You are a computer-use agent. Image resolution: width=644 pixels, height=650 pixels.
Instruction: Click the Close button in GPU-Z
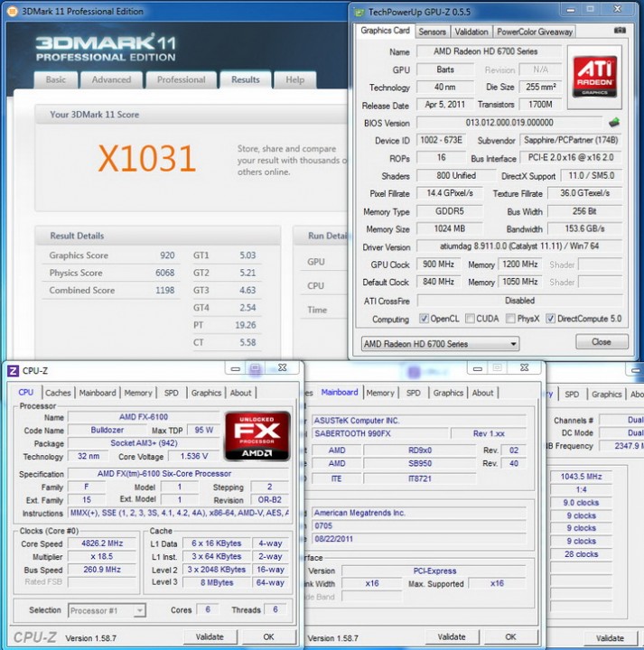click(x=602, y=341)
